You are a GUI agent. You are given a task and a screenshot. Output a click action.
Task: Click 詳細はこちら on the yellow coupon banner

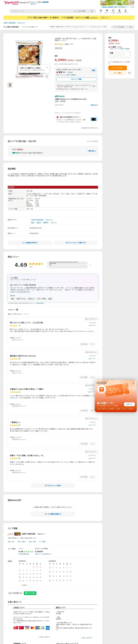105,18
